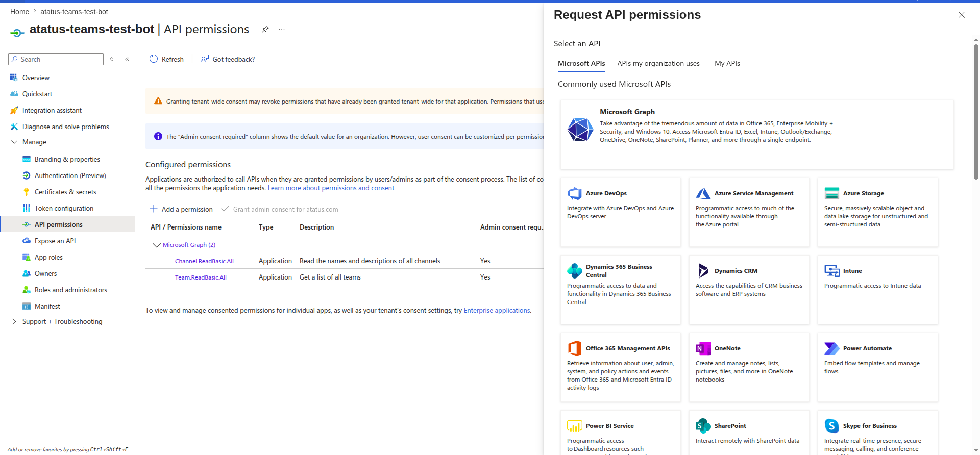Open Learn more about permissions and consent link

coord(331,188)
